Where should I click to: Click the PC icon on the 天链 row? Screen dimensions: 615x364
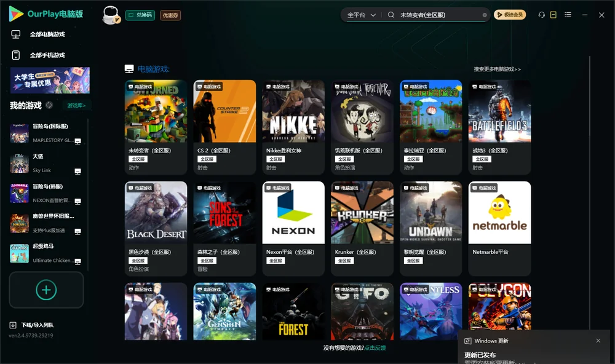click(x=77, y=172)
